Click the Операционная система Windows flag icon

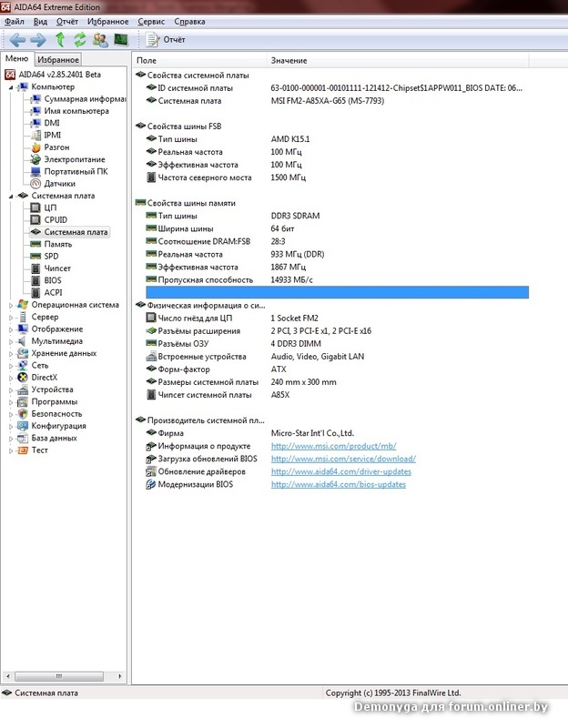point(23,305)
